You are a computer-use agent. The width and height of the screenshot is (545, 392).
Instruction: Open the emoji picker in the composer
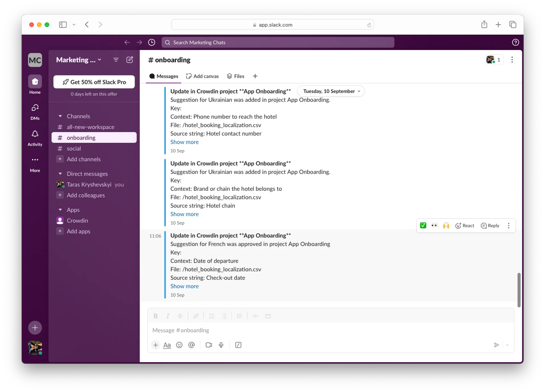[x=179, y=345]
